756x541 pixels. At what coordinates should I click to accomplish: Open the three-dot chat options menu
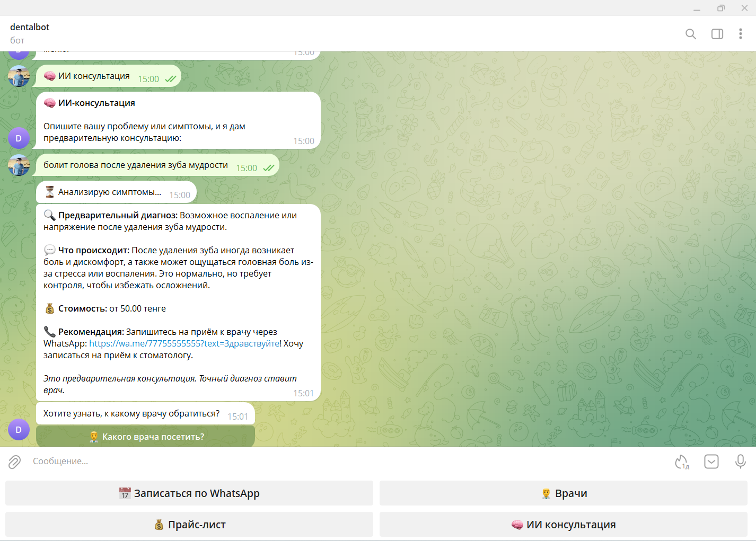(x=741, y=33)
